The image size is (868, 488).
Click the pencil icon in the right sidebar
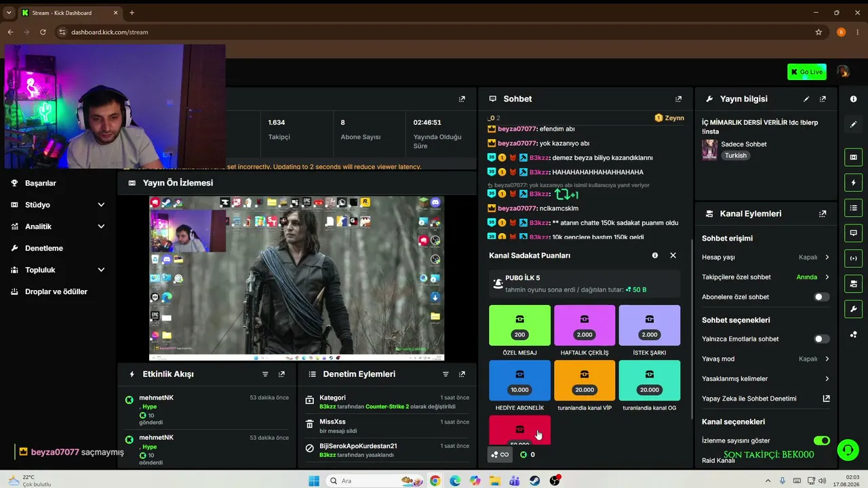pyautogui.click(x=853, y=125)
